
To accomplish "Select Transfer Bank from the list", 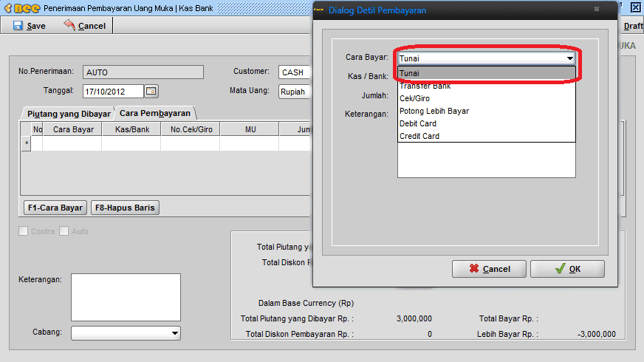I will tap(425, 86).
